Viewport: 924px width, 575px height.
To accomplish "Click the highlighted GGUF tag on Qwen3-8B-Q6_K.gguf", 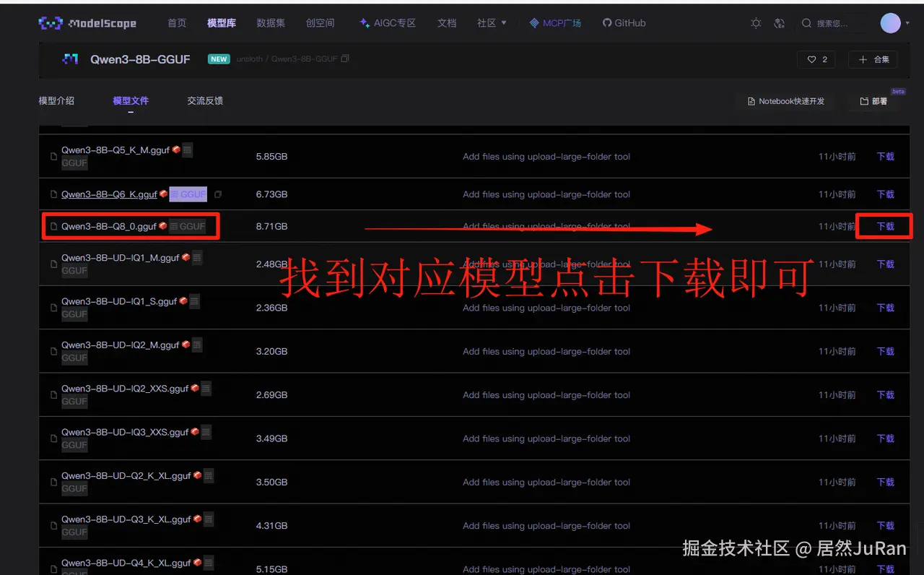I will (188, 194).
